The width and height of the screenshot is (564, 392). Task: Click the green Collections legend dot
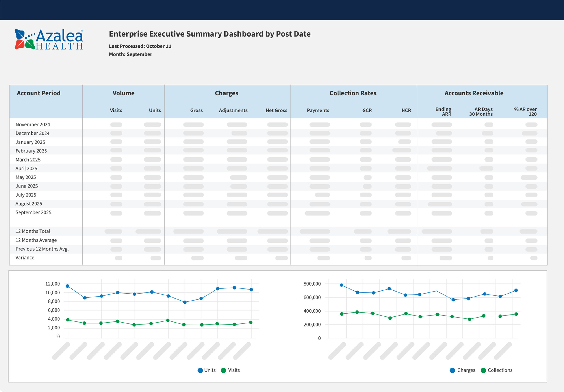[483, 370]
